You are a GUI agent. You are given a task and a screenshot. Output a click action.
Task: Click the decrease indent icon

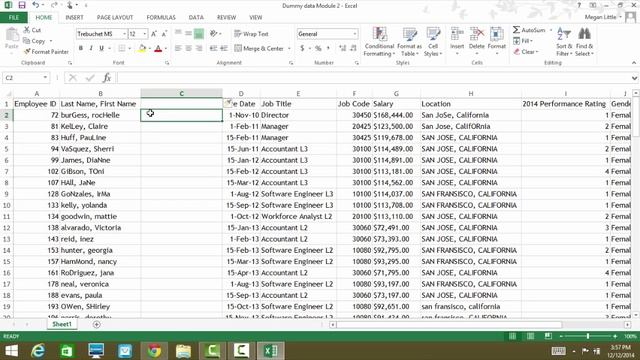pyautogui.click(x=213, y=49)
